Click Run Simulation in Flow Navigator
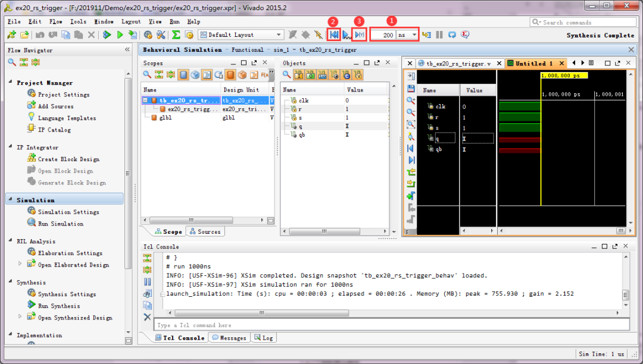 60,224
